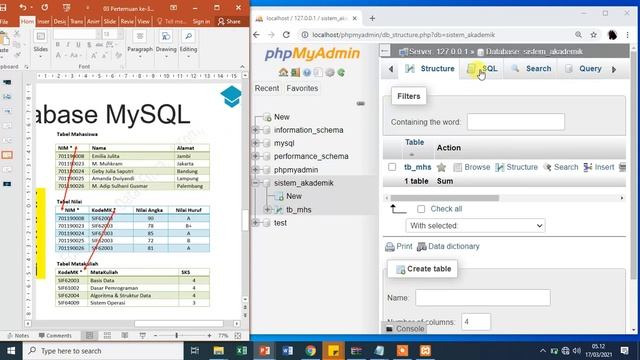
Task: Click Undo in PowerPoint title bar
Action: pyautogui.click(x=23, y=7)
